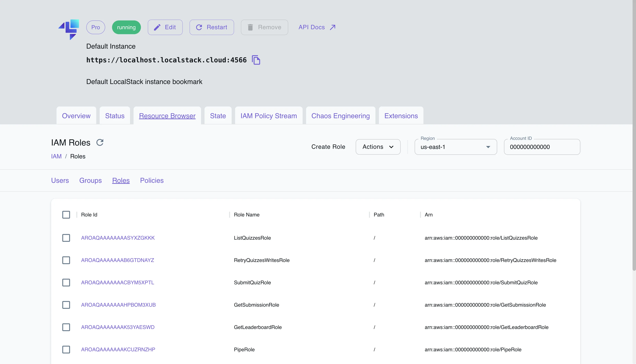Click the Create Role button
This screenshot has height=364, width=636.
(x=328, y=147)
